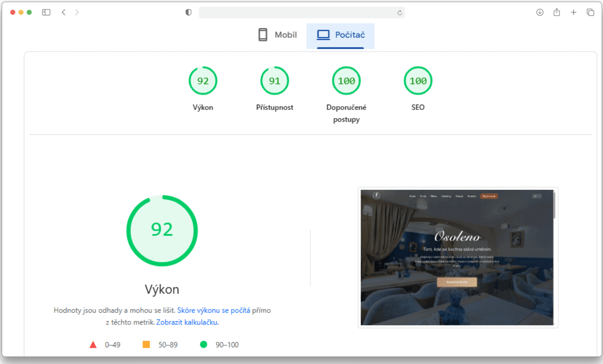This screenshot has width=603, height=364.
Task: Jump to the Výkon score gauge 92
Action: (x=203, y=81)
